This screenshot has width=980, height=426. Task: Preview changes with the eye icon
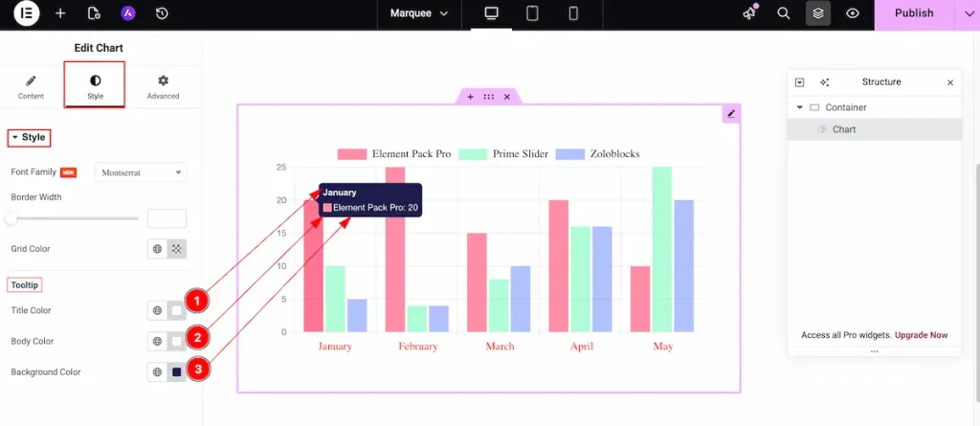tap(853, 13)
